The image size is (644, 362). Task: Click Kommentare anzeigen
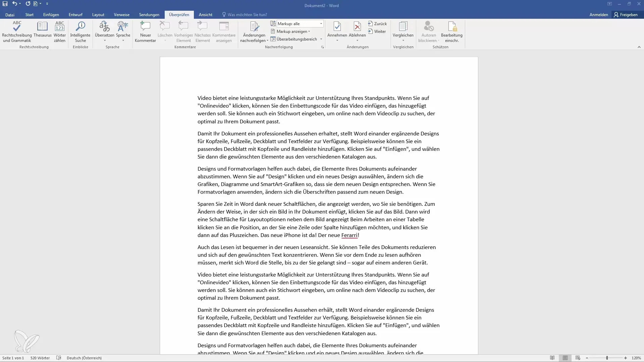coord(224,32)
